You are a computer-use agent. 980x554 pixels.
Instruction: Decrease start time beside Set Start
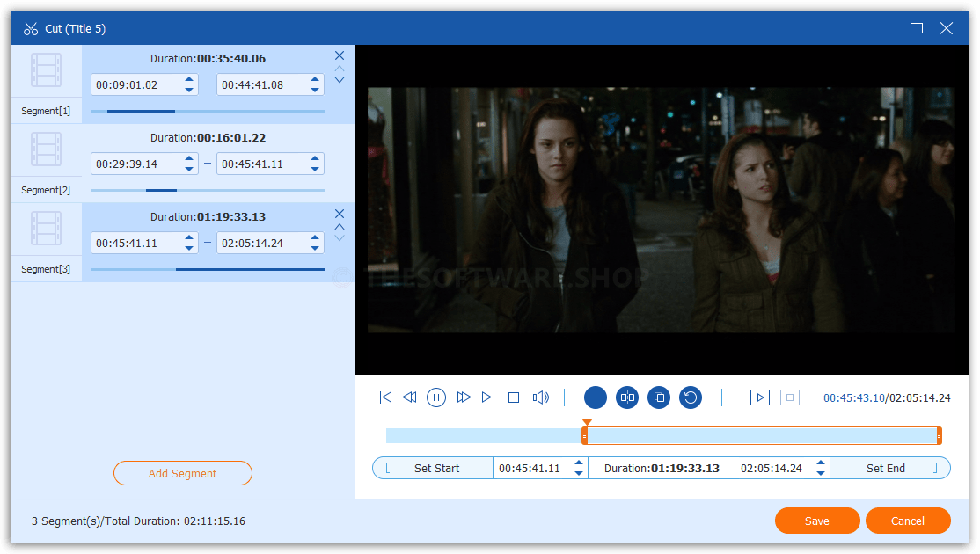(x=579, y=473)
